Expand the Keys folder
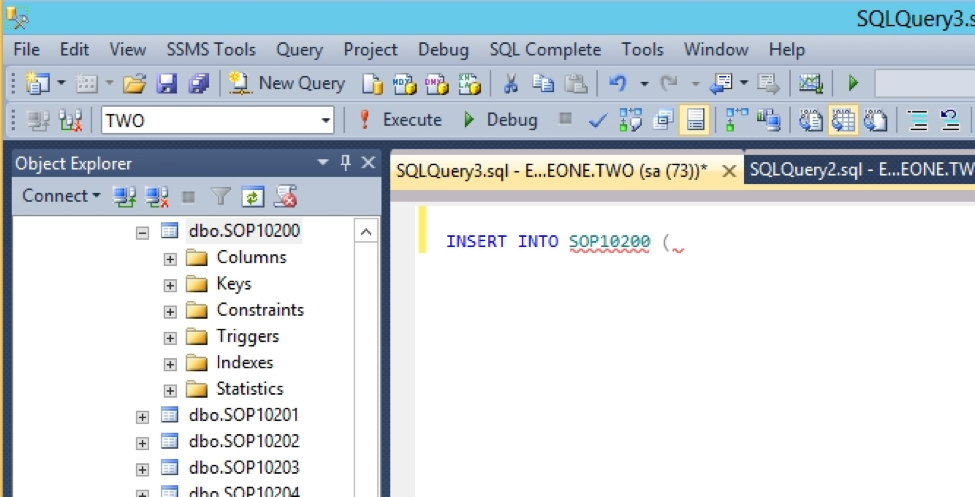975x497 pixels. pyautogui.click(x=170, y=286)
